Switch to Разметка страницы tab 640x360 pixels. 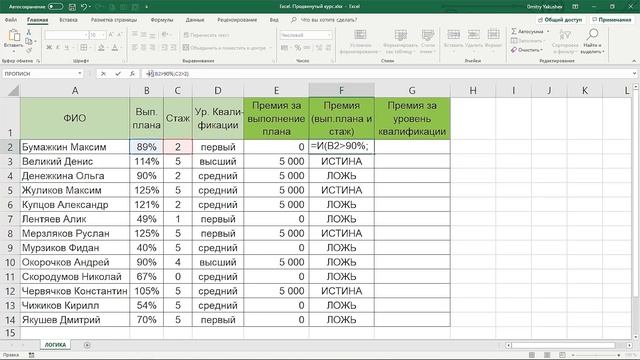114,20
